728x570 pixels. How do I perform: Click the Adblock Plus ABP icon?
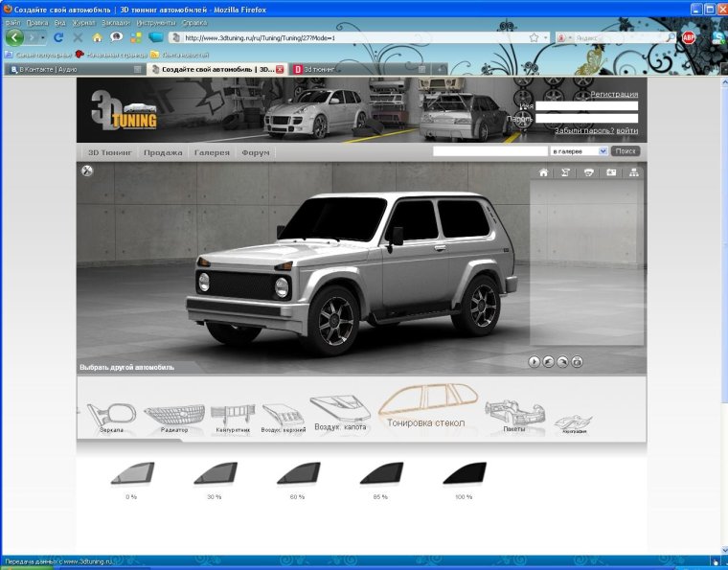coord(688,37)
